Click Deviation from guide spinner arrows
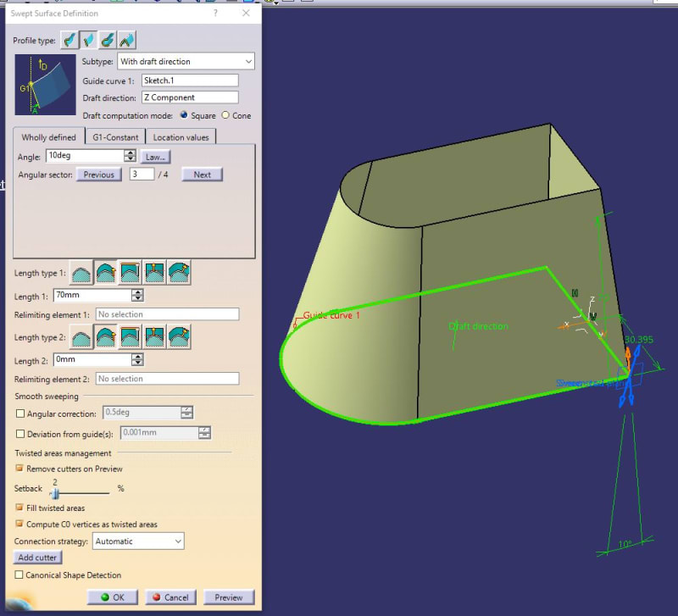 [204, 432]
